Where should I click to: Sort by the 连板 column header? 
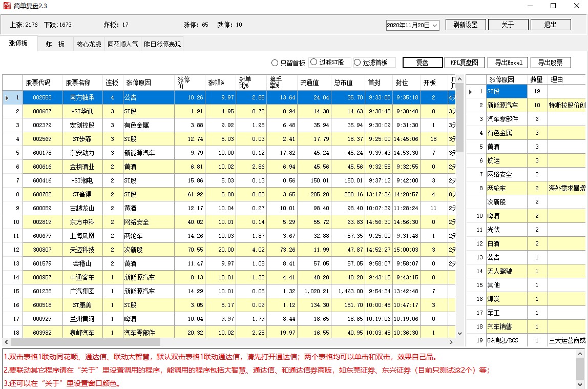pyautogui.click(x=112, y=83)
